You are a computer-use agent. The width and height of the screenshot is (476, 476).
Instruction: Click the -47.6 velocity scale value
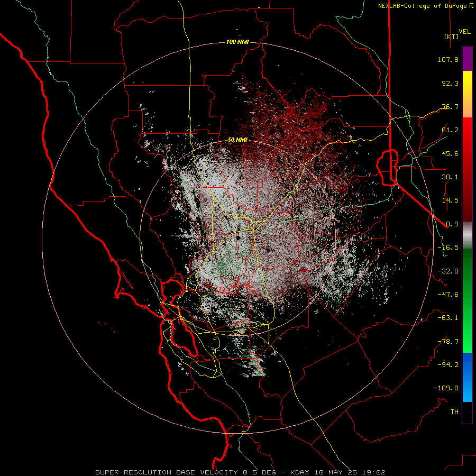[448, 295]
